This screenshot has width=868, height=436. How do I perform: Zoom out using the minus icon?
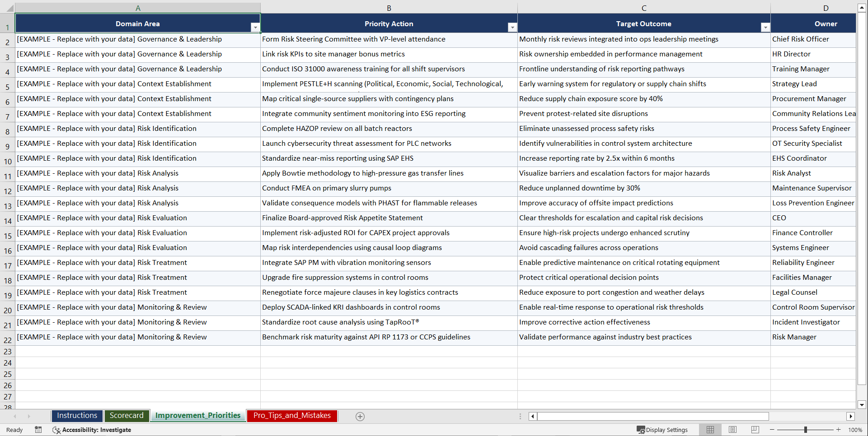click(772, 430)
